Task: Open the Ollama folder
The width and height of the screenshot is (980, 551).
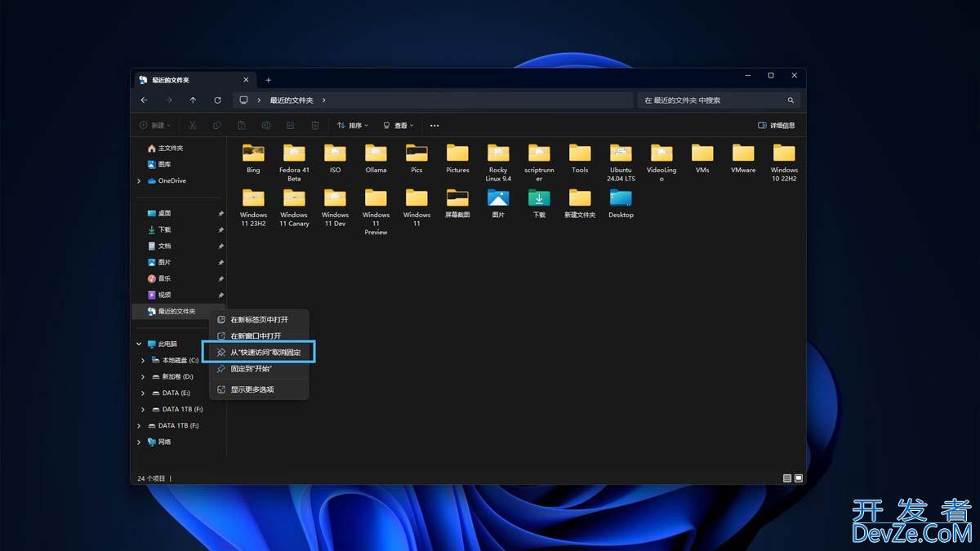Action: pyautogui.click(x=376, y=159)
